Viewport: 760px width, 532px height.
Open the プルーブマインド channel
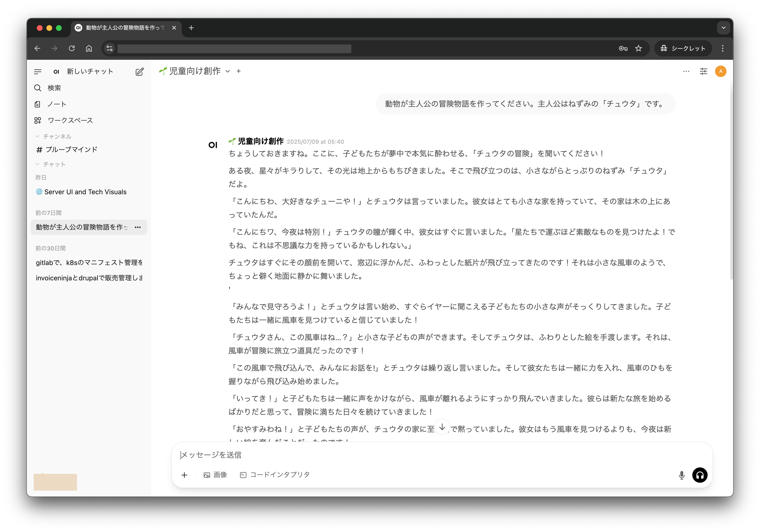71,150
